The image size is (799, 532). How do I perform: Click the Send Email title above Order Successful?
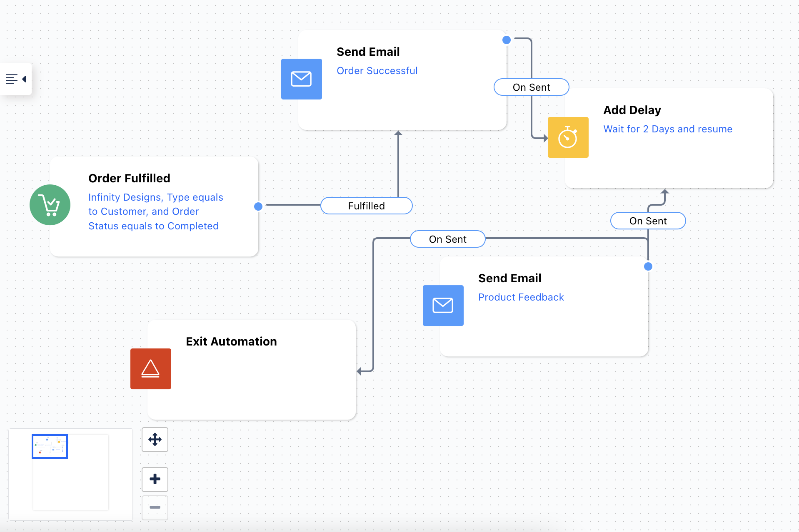(x=368, y=52)
